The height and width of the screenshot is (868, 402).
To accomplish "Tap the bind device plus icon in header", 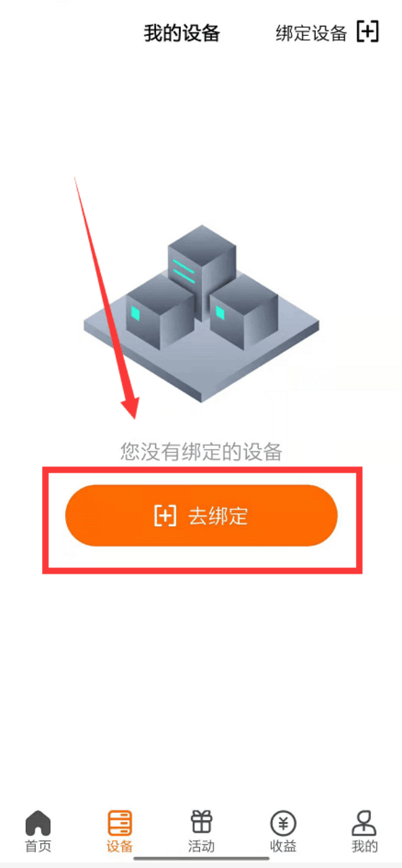I will (x=367, y=32).
